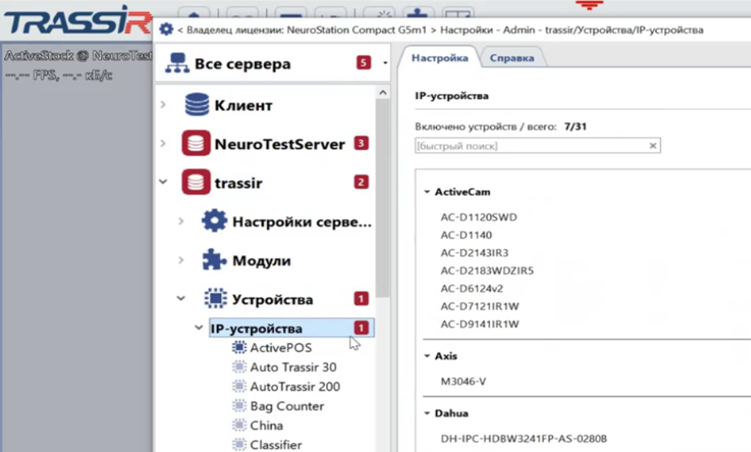Click the China device icon
This screenshot has height=452, width=751.
tap(239, 425)
